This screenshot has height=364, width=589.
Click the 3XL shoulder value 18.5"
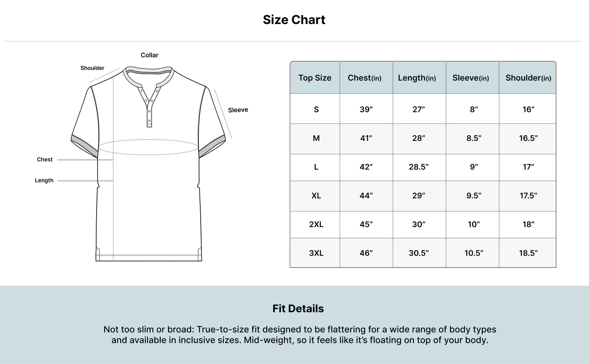tap(529, 253)
